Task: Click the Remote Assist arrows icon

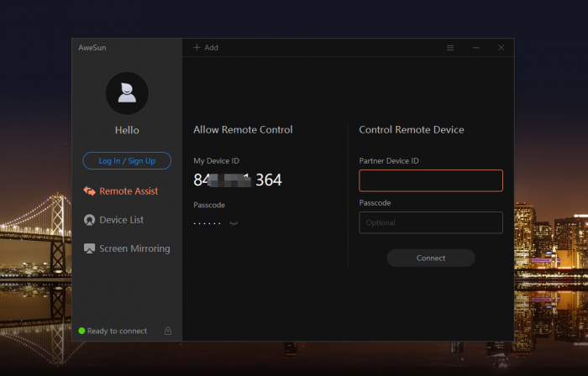Action: [x=89, y=191]
